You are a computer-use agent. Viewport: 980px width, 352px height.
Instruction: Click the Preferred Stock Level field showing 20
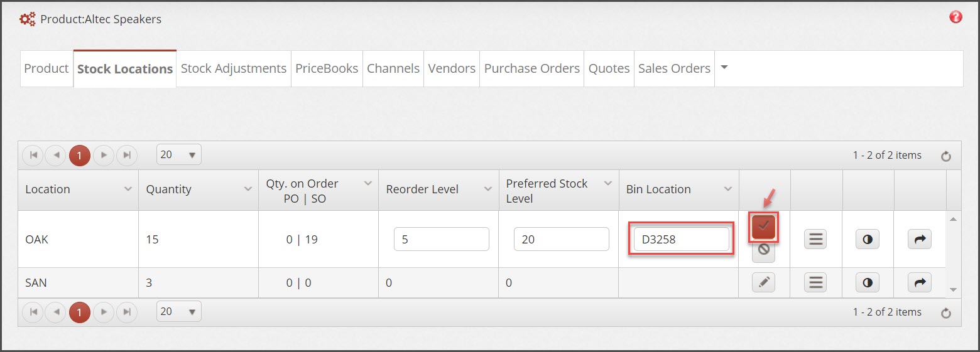(562, 239)
